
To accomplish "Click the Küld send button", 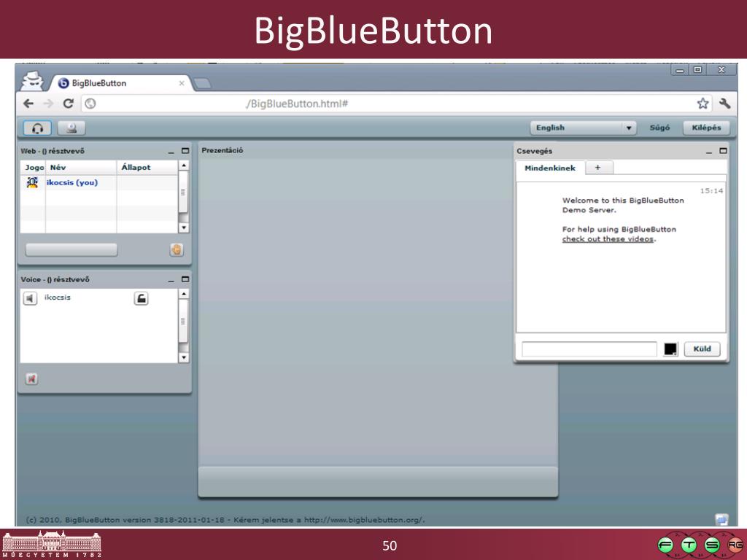I will pyautogui.click(x=703, y=349).
